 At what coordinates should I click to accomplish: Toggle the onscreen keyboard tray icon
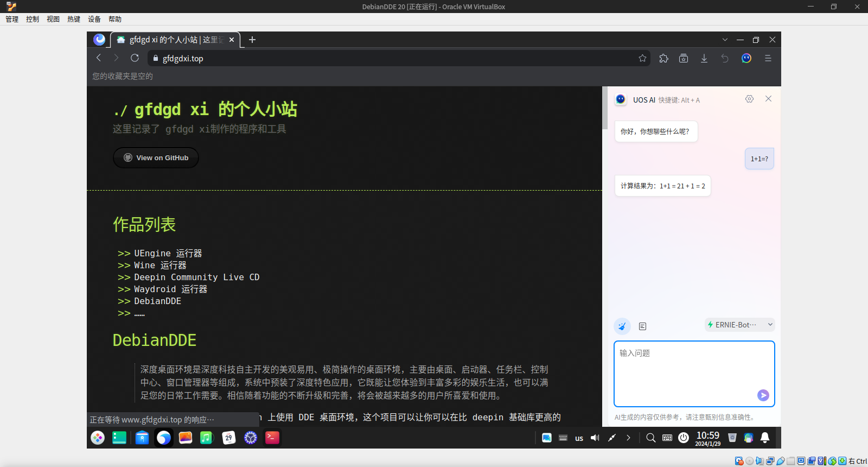click(667, 438)
